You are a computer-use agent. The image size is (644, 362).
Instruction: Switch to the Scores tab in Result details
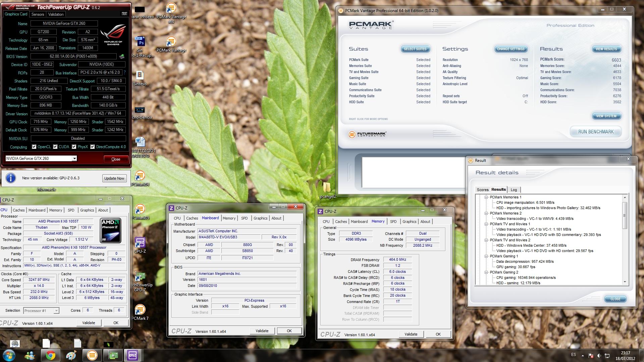coord(483,190)
